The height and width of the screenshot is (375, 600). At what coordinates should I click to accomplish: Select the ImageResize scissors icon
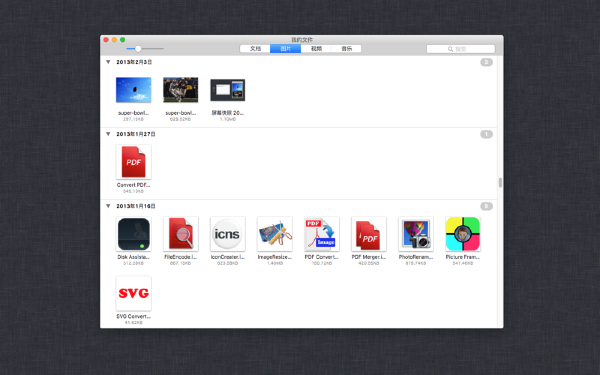click(275, 234)
